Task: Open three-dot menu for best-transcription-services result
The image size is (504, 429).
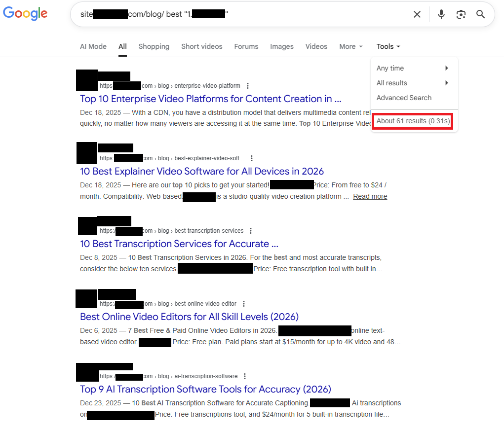Action: click(251, 231)
